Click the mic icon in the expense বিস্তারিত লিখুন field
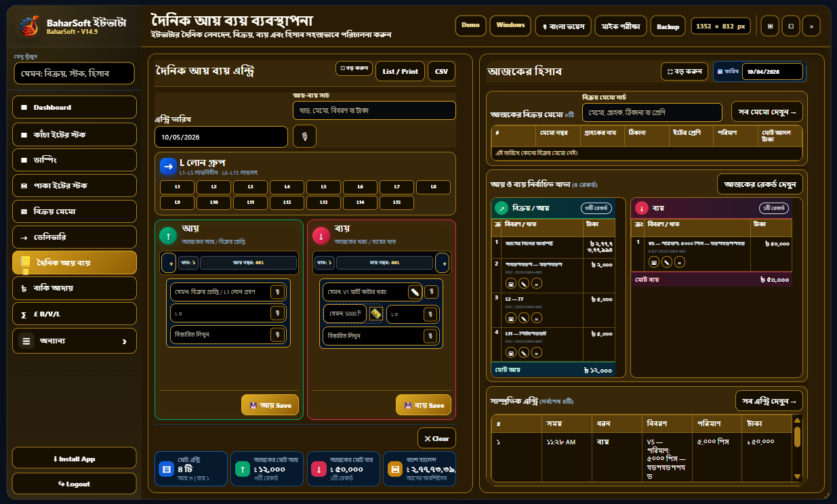Viewport: 837px width, 504px height. click(430, 335)
